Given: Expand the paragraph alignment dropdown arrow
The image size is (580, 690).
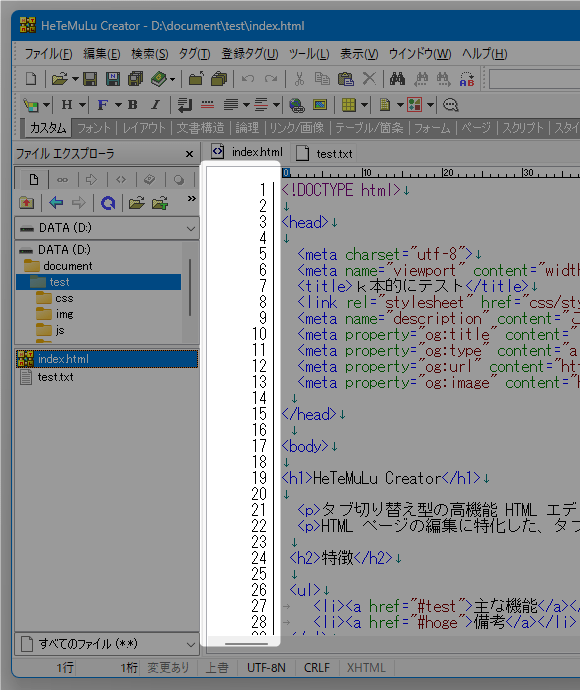Looking at the screenshot, I should point(246,105).
